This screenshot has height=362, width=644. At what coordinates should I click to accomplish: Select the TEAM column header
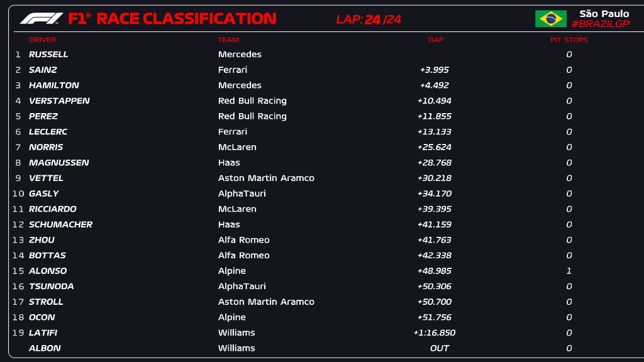[x=228, y=40]
